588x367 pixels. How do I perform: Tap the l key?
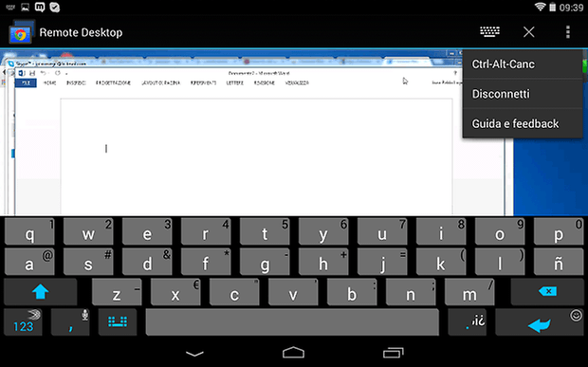pos(500,262)
